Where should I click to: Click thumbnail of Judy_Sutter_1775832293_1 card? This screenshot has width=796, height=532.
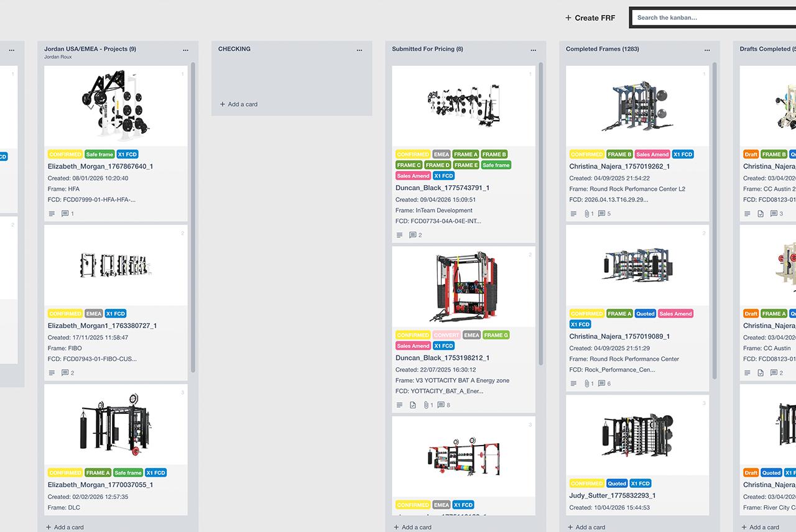pos(637,435)
